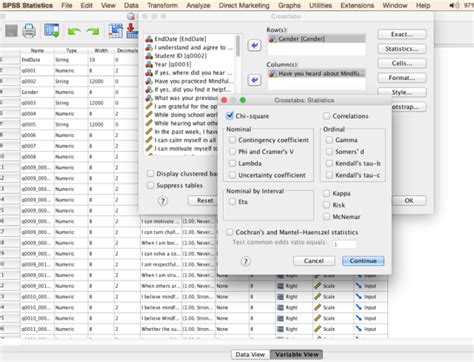Enable Kendall's tau-b checkbox

pyautogui.click(x=329, y=163)
